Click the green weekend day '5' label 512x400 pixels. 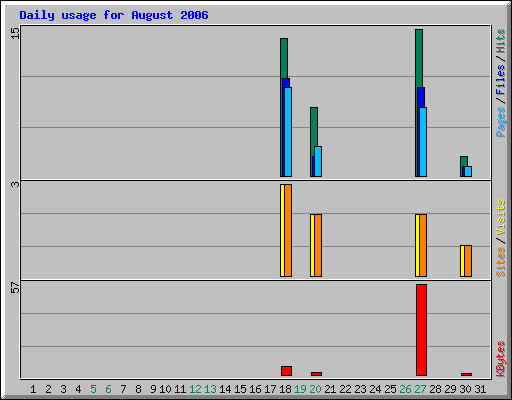pyautogui.click(x=93, y=389)
